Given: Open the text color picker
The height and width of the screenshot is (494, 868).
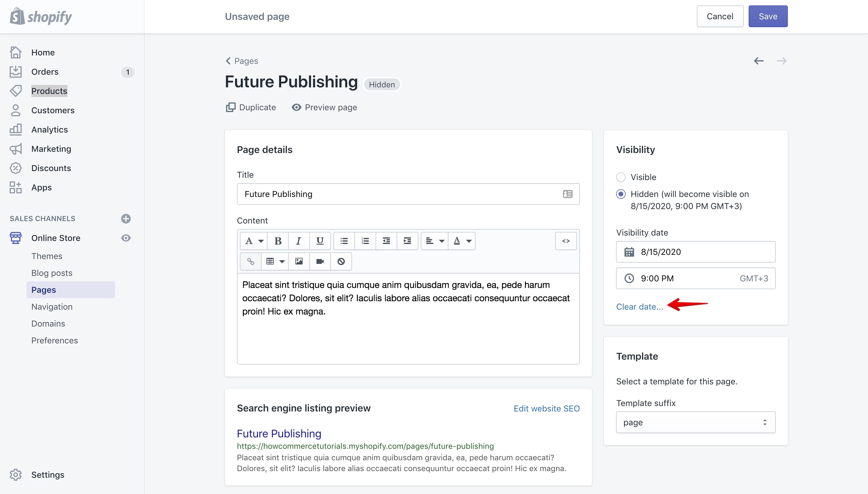Looking at the screenshot, I should (x=462, y=241).
